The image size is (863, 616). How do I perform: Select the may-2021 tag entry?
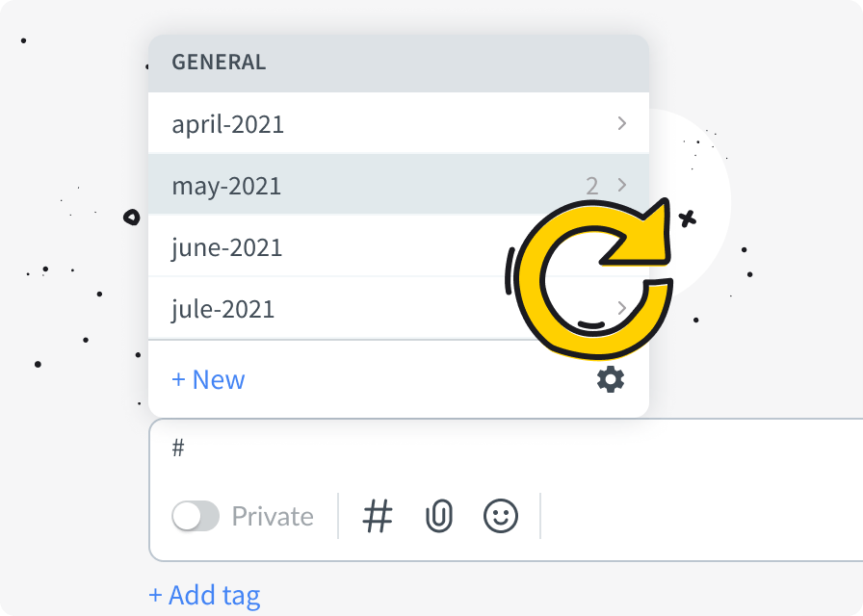[227, 186]
